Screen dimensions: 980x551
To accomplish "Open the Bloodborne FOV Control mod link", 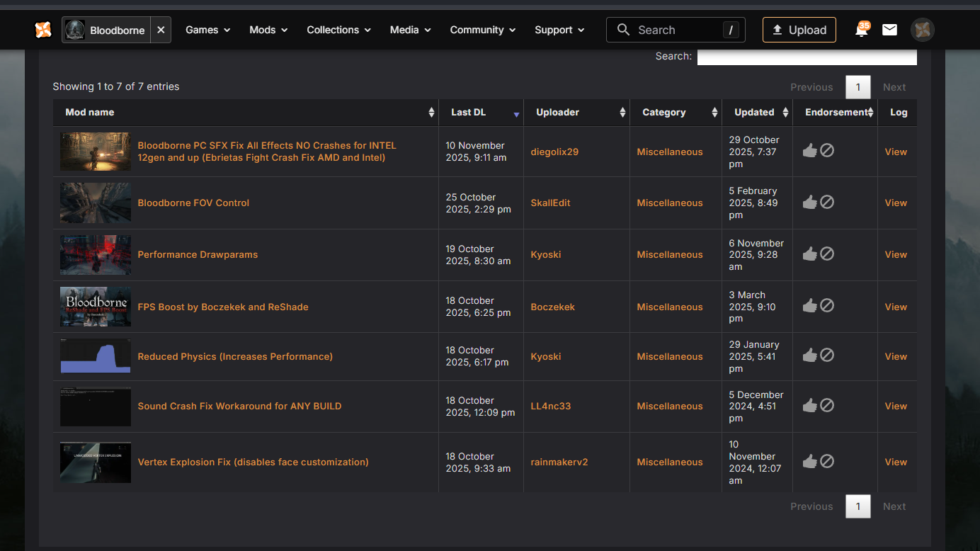I will tap(193, 203).
